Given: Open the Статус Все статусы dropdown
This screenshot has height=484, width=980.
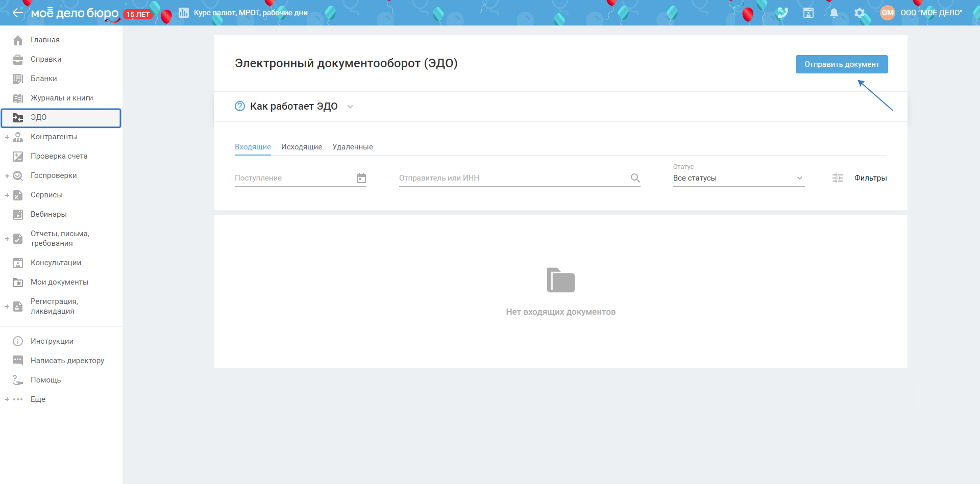Looking at the screenshot, I should tap(739, 178).
